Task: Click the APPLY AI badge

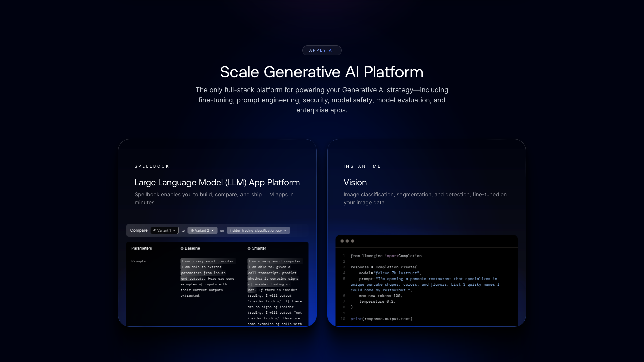Action: pyautogui.click(x=322, y=50)
